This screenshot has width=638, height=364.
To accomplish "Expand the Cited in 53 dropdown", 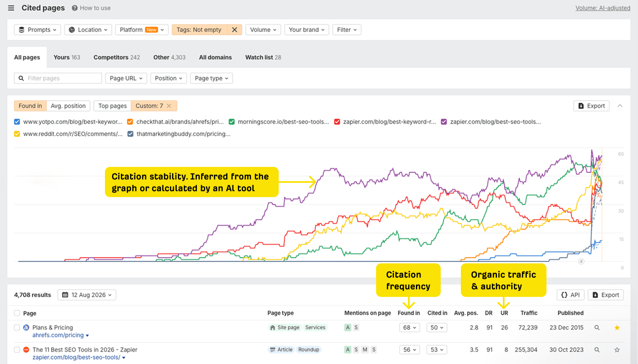I will point(437,350).
